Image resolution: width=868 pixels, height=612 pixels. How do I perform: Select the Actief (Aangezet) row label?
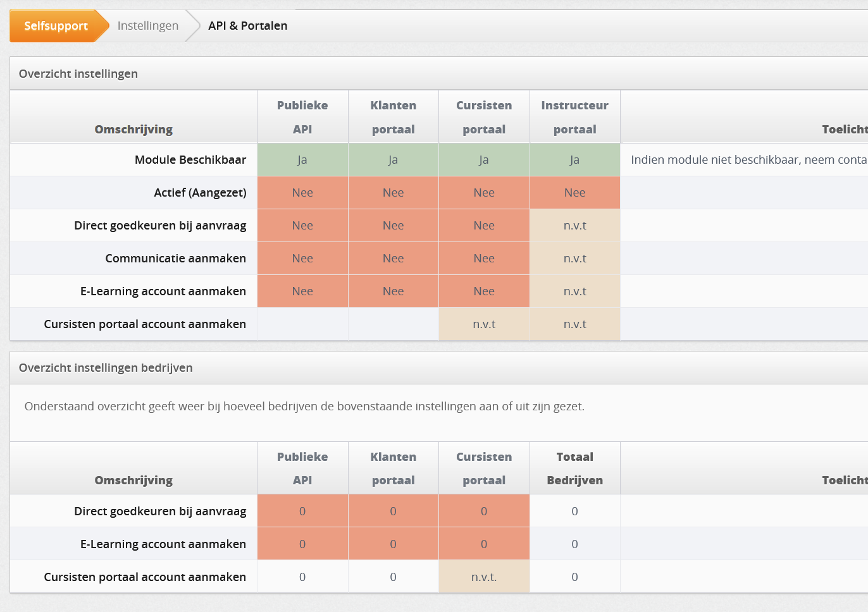pos(200,193)
